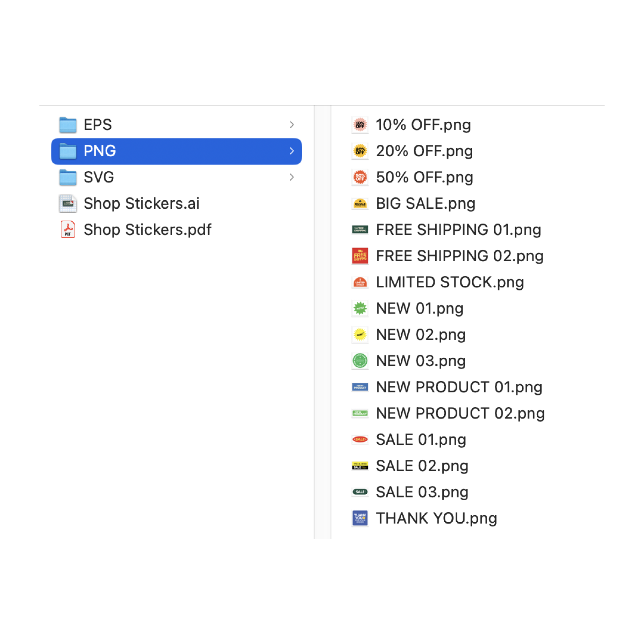Select the highlighted PNG folder name
Screen dimensions: 644x644
click(100, 151)
